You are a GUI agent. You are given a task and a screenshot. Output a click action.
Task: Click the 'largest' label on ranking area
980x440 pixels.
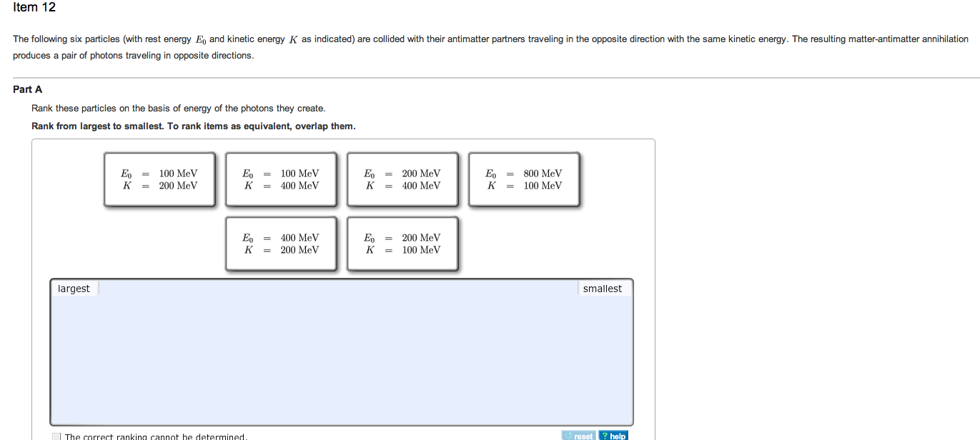click(x=74, y=289)
